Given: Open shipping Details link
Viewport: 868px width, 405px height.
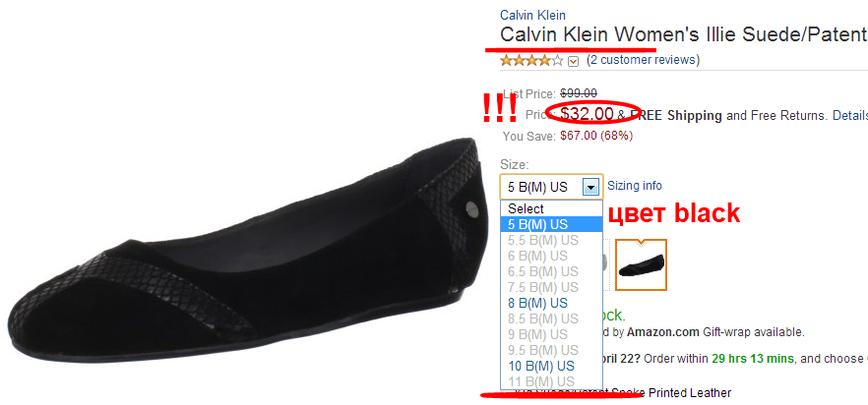Looking at the screenshot, I should [x=849, y=116].
